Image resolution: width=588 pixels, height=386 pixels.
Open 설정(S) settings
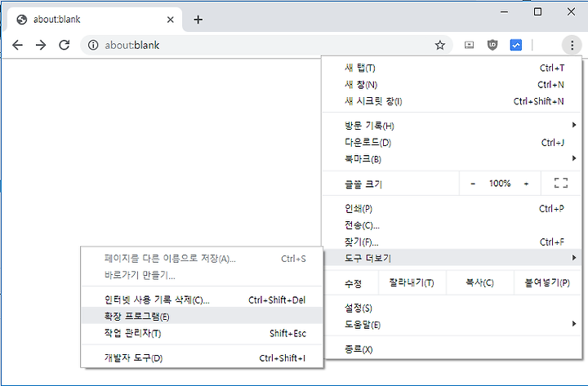(452, 308)
